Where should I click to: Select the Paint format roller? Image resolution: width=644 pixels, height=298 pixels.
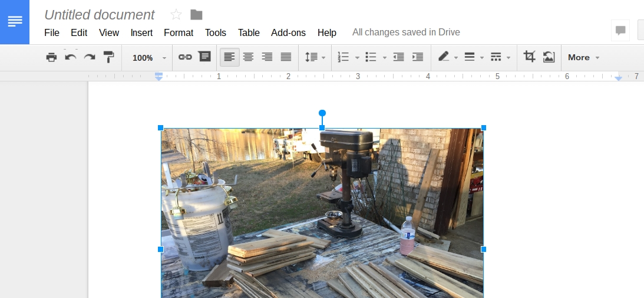point(108,57)
